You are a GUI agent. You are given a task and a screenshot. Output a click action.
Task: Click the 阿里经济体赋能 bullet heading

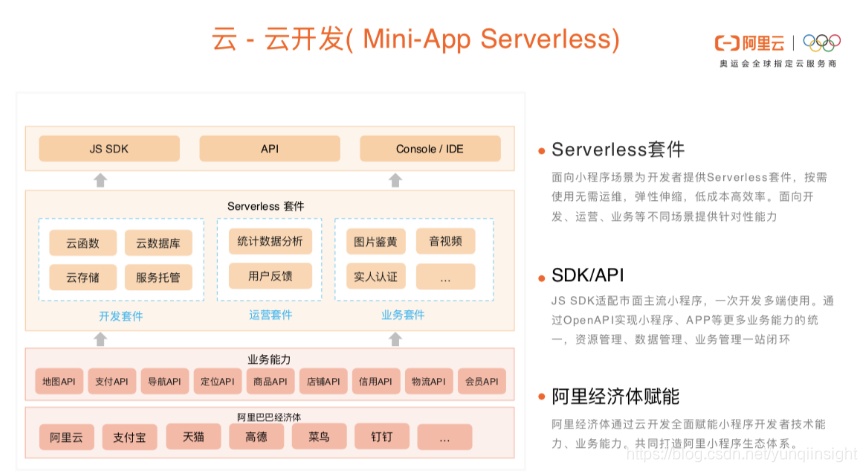tap(615, 396)
